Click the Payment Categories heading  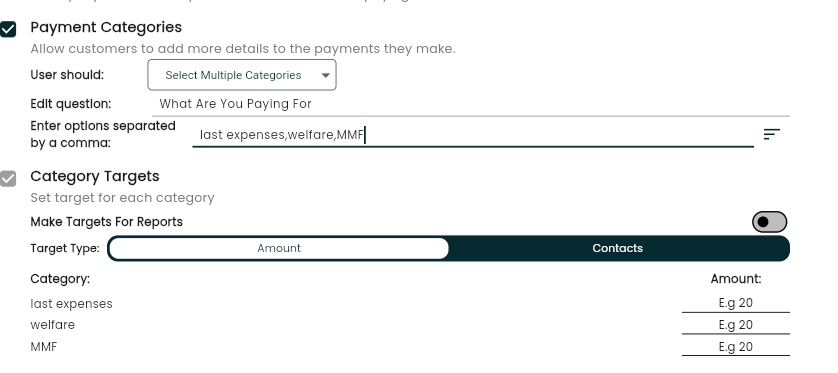(106, 27)
